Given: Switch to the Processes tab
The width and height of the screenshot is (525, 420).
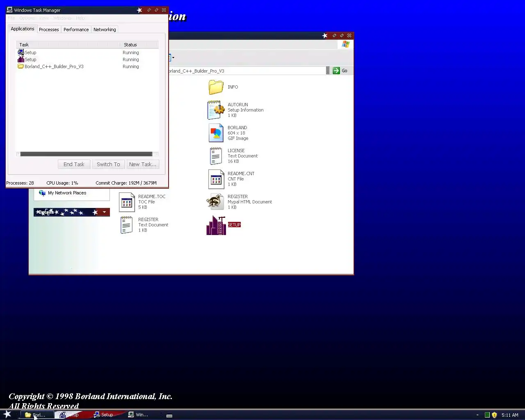Looking at the screenshot, I should pos(49,30).
